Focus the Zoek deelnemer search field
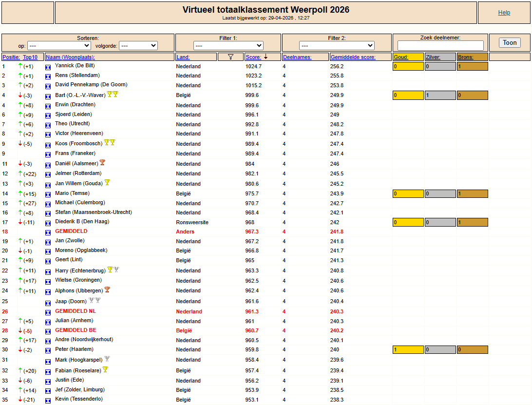 tap(440, 45)
